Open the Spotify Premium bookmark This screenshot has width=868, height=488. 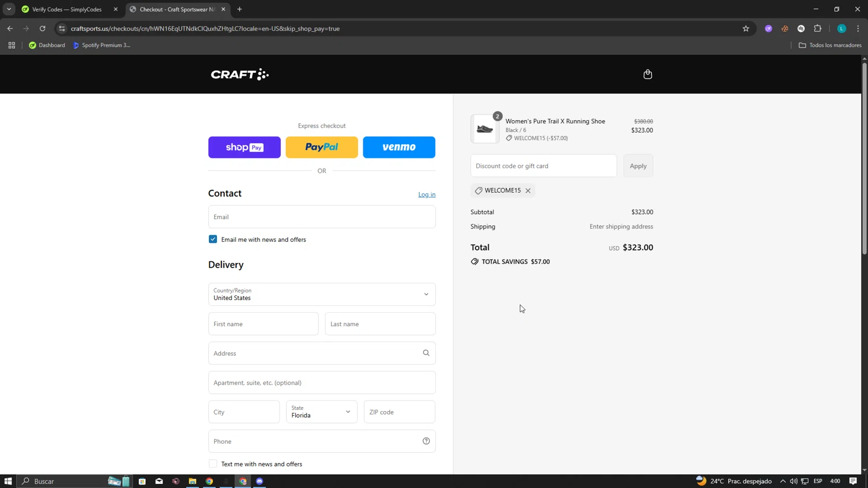point(102,45)
